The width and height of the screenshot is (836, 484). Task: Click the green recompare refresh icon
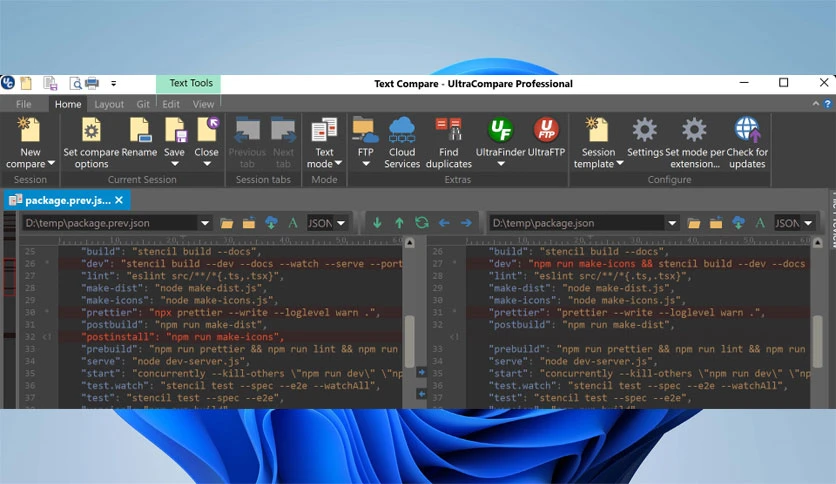click(422, 223)
